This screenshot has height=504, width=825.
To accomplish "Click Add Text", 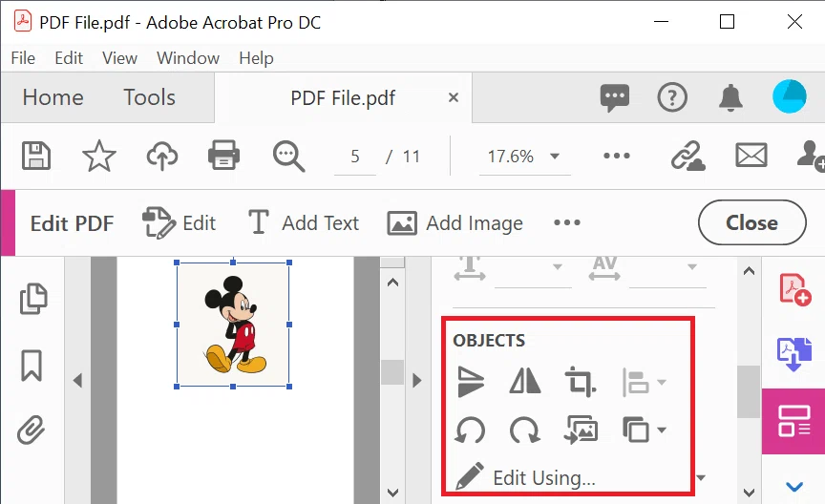I will pyautogui.click(x=304, y=222).
